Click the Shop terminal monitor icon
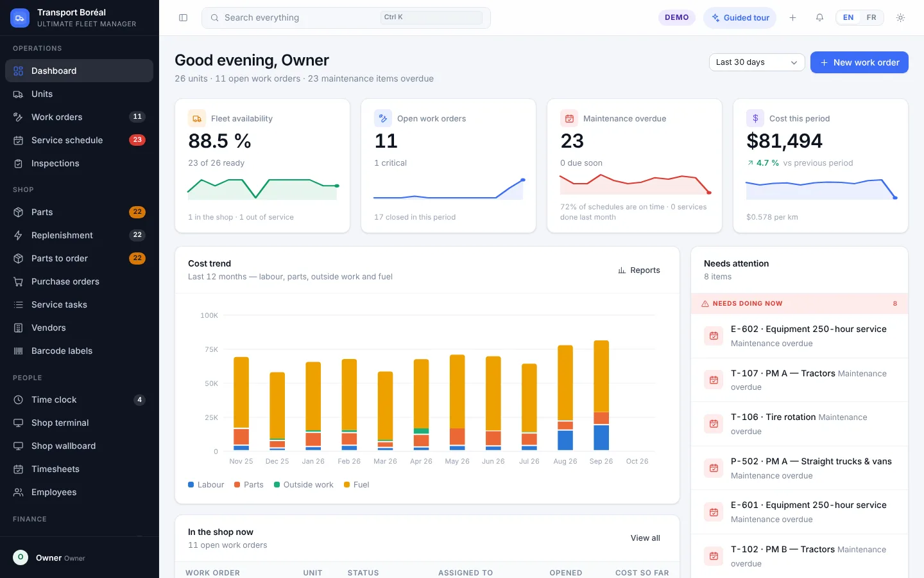924x578 pixels. pos(19,423)
